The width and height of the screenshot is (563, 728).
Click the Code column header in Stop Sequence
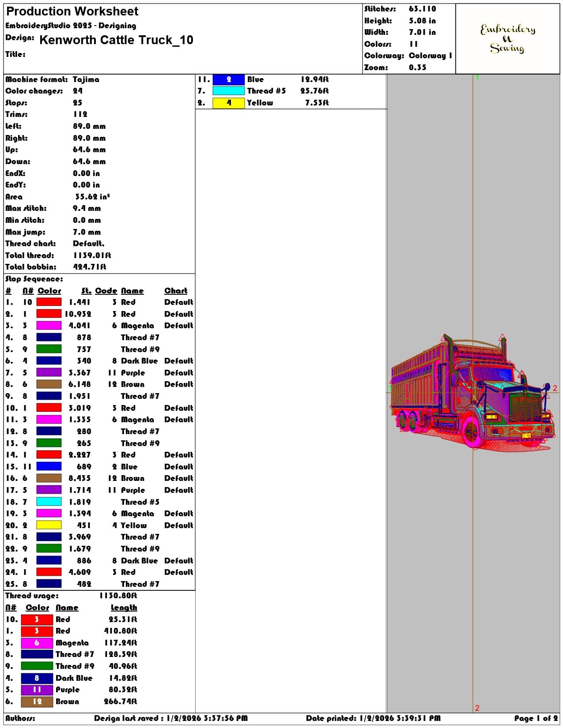106,291
